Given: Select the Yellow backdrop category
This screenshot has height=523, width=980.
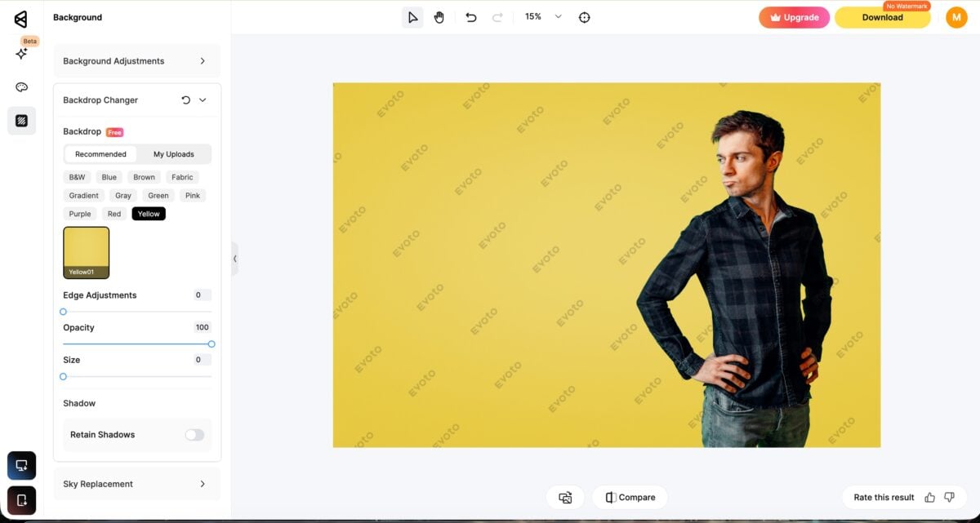Looking at the screenshot, I should (x=149, y=213).
